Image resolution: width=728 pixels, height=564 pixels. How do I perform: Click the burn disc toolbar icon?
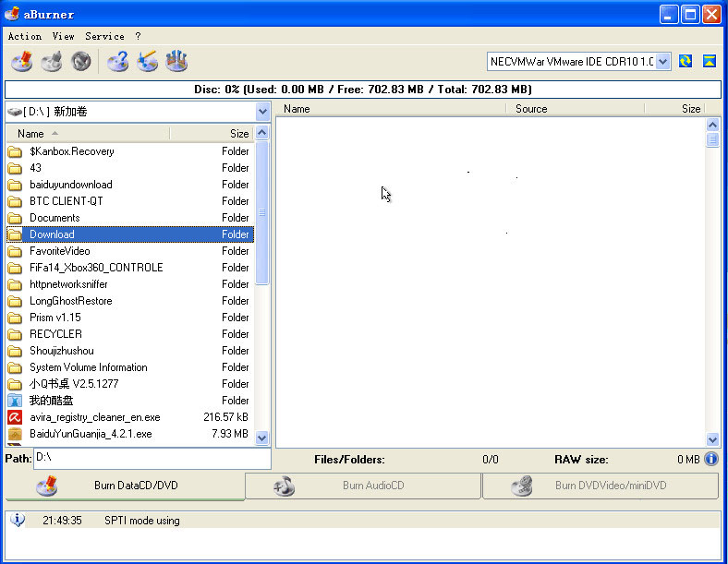(x=21, y=62)
